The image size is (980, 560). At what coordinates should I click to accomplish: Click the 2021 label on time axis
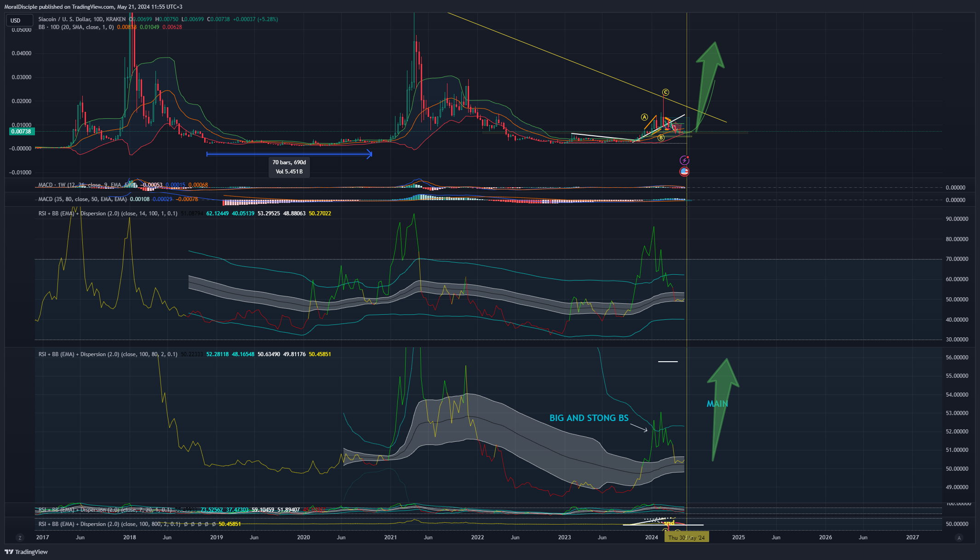click(390, 537)
